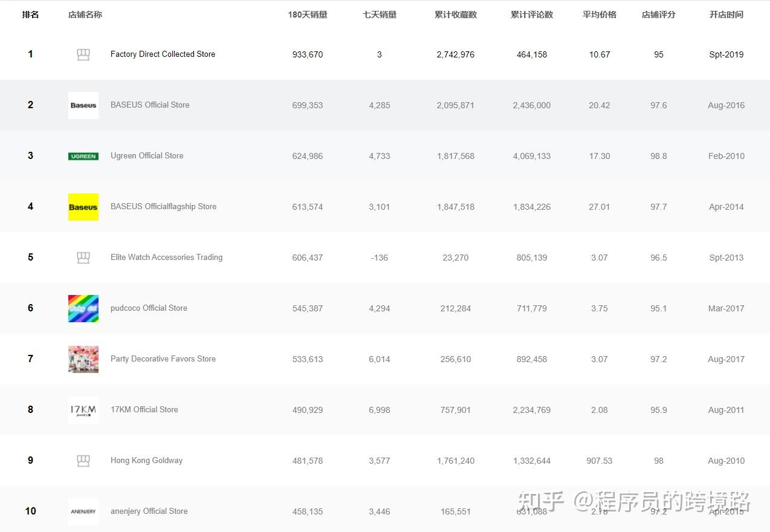This screenshot has width=770, height=532.
Task: Open anenjery Official Store link
Action: (149, 511)
